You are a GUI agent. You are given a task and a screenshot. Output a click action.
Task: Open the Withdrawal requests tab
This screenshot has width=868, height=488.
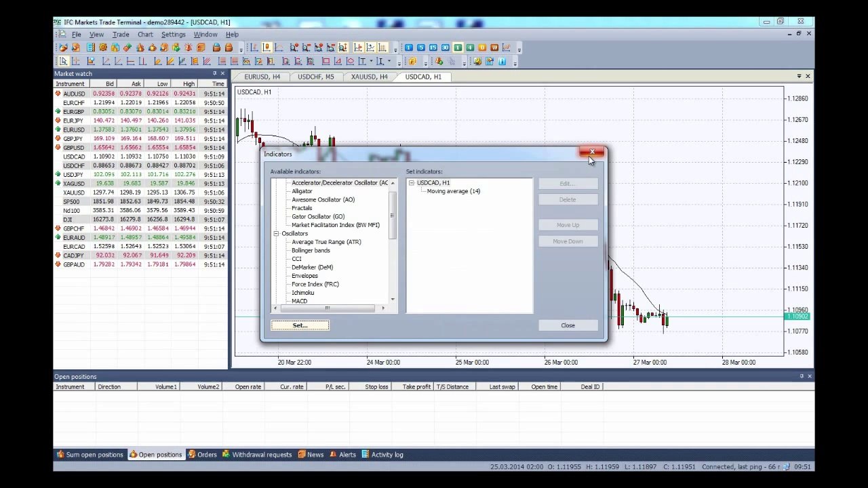pos(257,455)
